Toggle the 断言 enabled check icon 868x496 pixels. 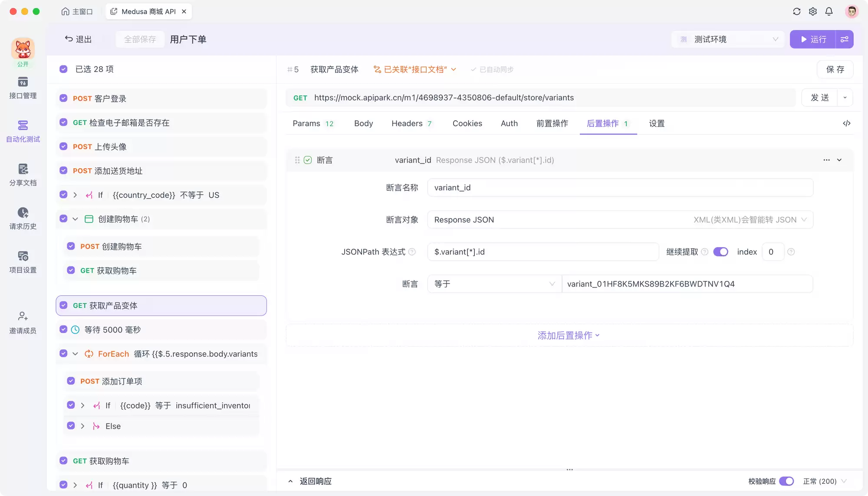click(x=308, y=160)
